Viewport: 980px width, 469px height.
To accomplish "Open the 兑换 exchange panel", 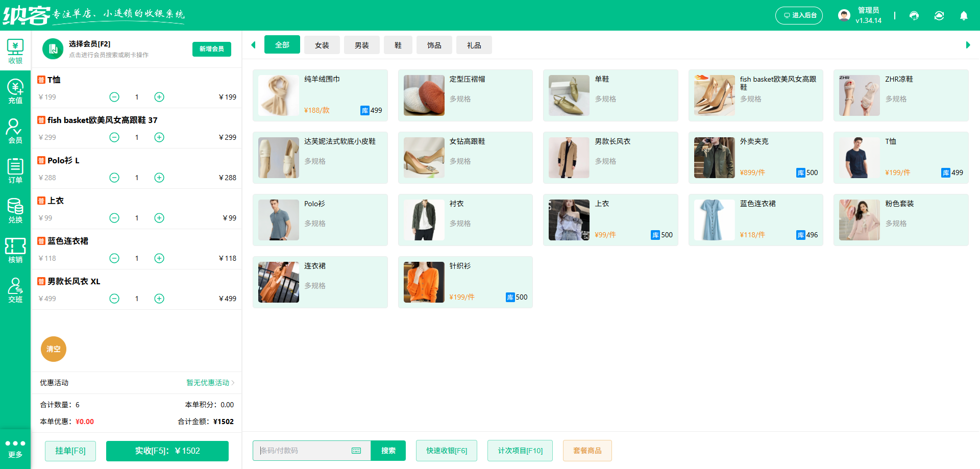I will [15, 210].
